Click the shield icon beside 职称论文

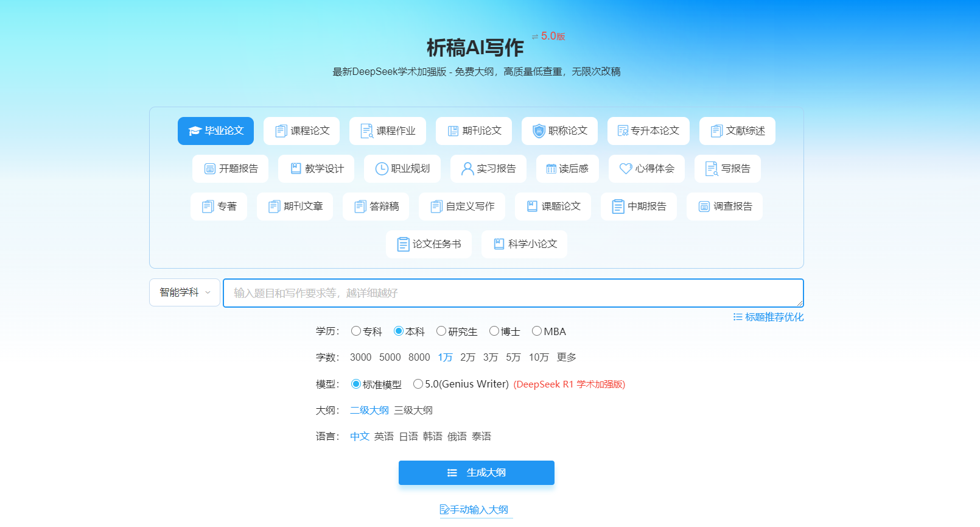pyautogui.click(x=539, y=131)
